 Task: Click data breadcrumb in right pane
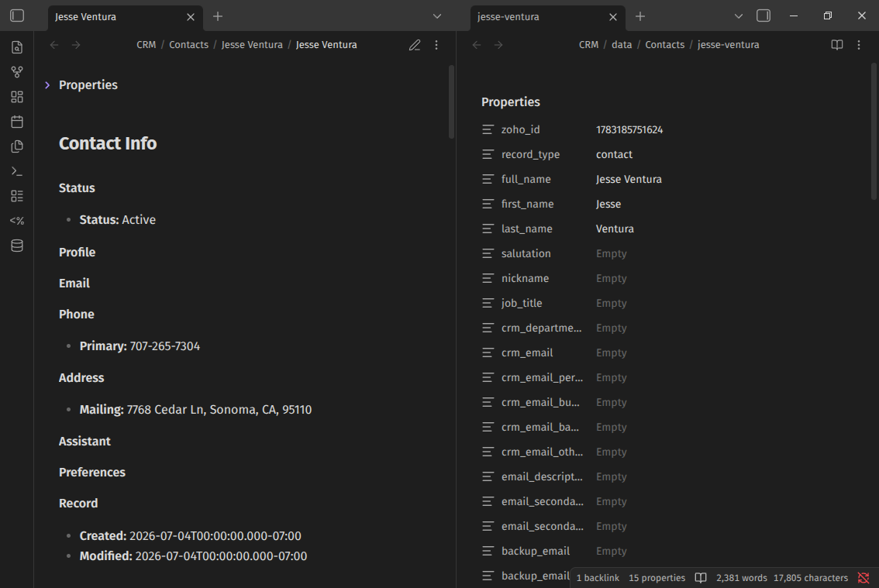622,45
